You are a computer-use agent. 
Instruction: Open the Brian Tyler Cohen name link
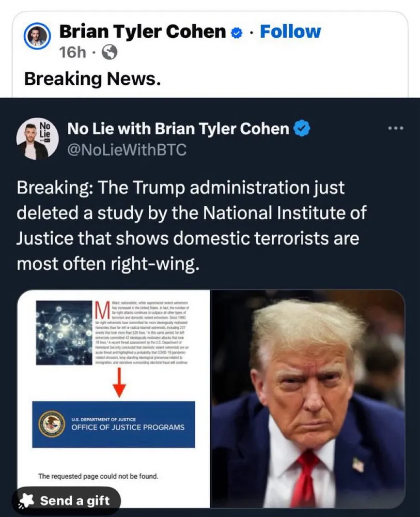coord(143,32)
